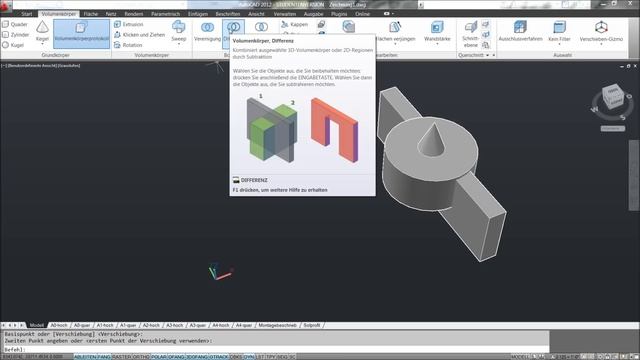This screenshot has height=360, width=640.
Task: Toggle DBKS dynamic UCS
Action: (x=236, y=357)
